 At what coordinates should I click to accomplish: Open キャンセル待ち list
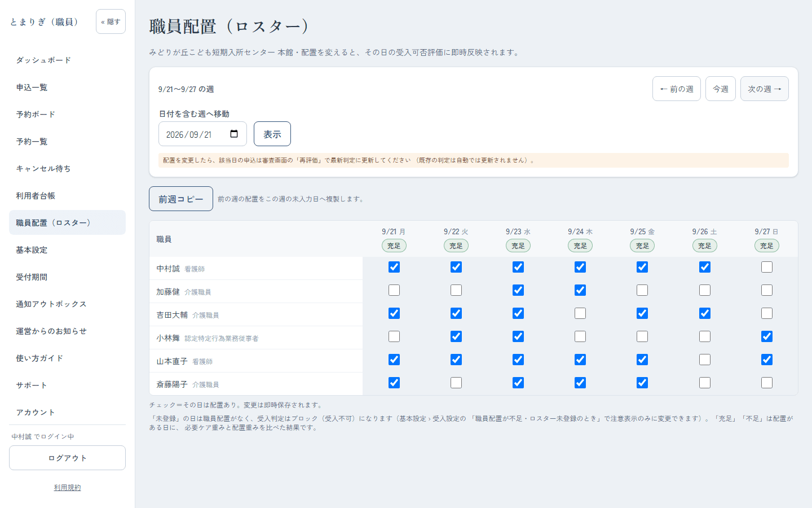[x=67, y=168]
